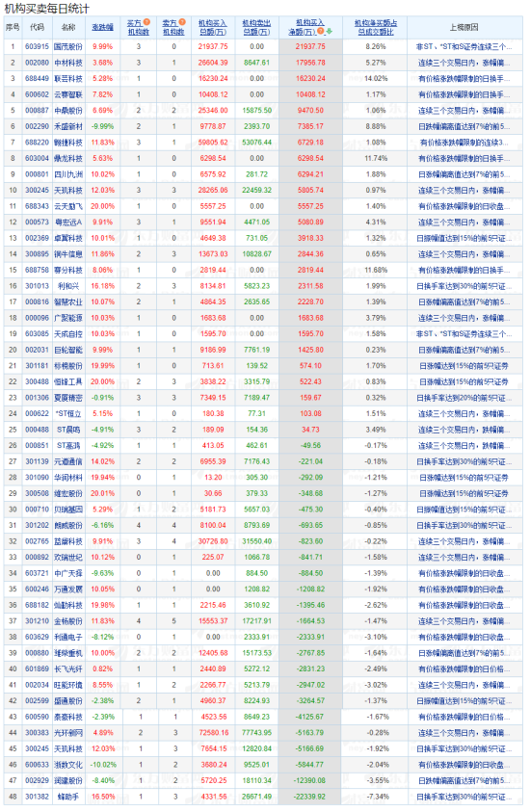Sort by 机构买入总额(万) header
The height and width of the screenshot is (812, 530).
point(212,27)
